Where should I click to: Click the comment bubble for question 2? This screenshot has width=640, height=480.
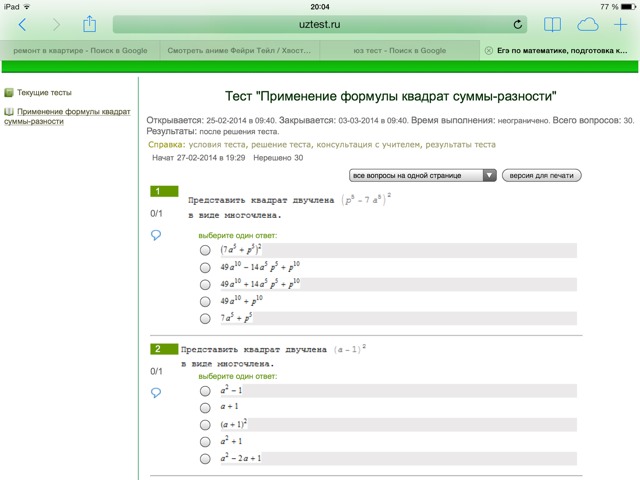click(156, 393)
